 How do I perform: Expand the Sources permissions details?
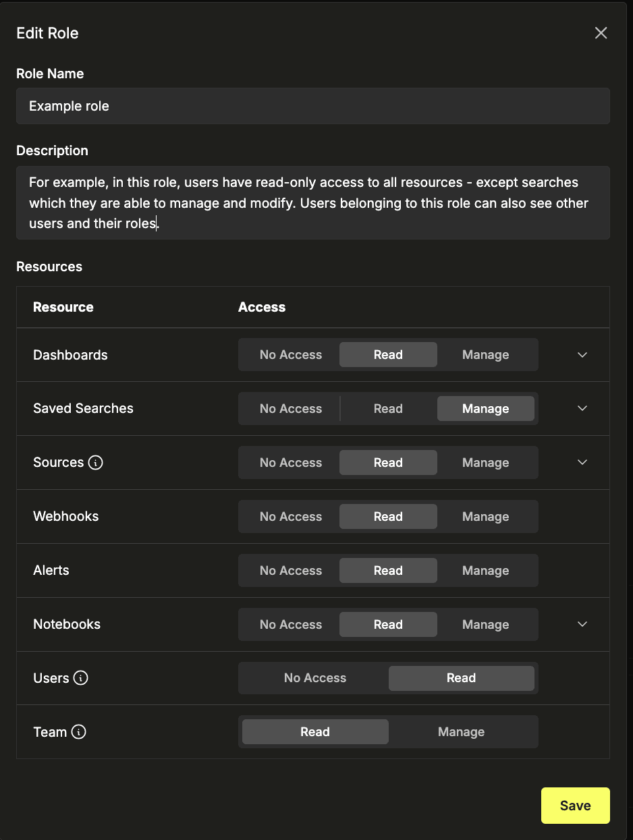[582, 462]
